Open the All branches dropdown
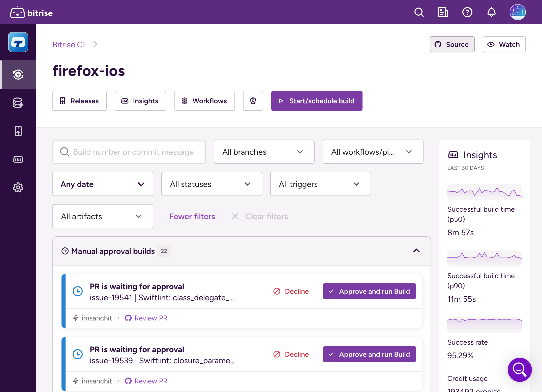The image size is (542, 392). tap(264, 152)
